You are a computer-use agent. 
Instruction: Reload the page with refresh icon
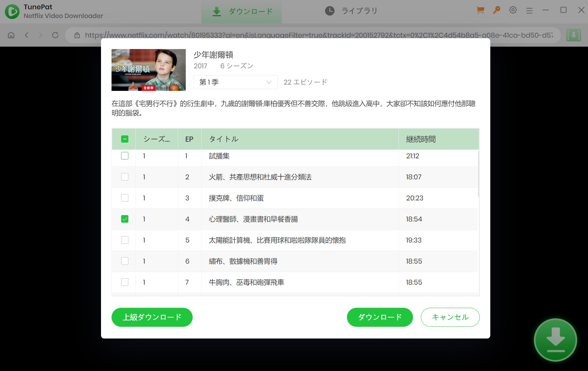tap(55, 35)
